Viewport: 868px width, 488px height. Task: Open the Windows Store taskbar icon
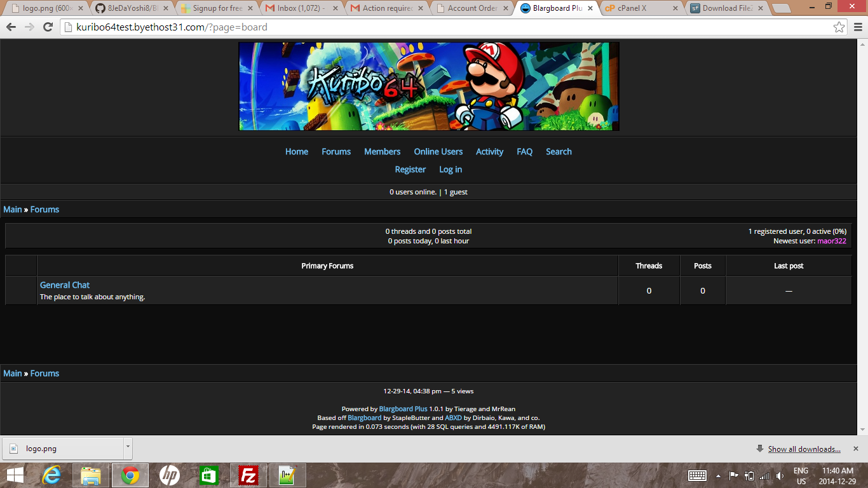coord(208,475)
